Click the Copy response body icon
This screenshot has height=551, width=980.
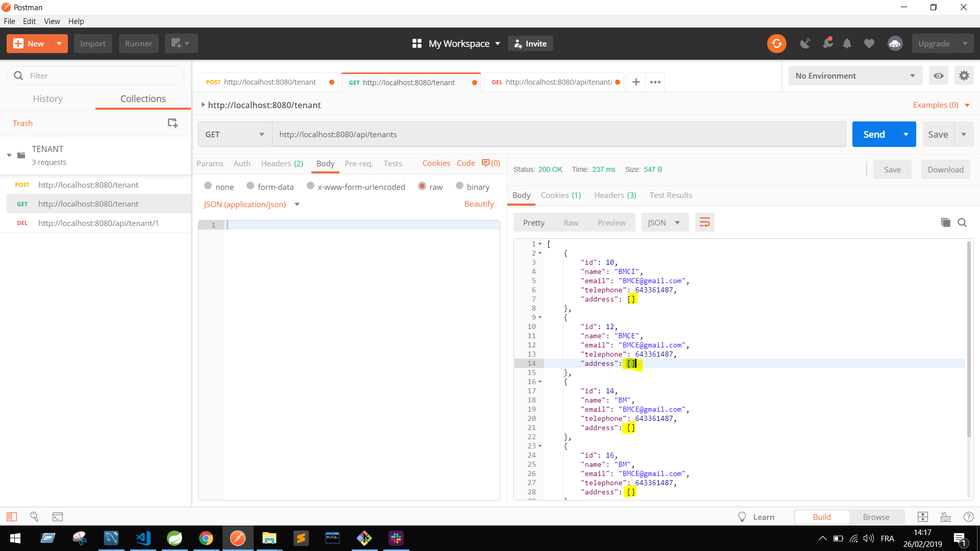946,222
